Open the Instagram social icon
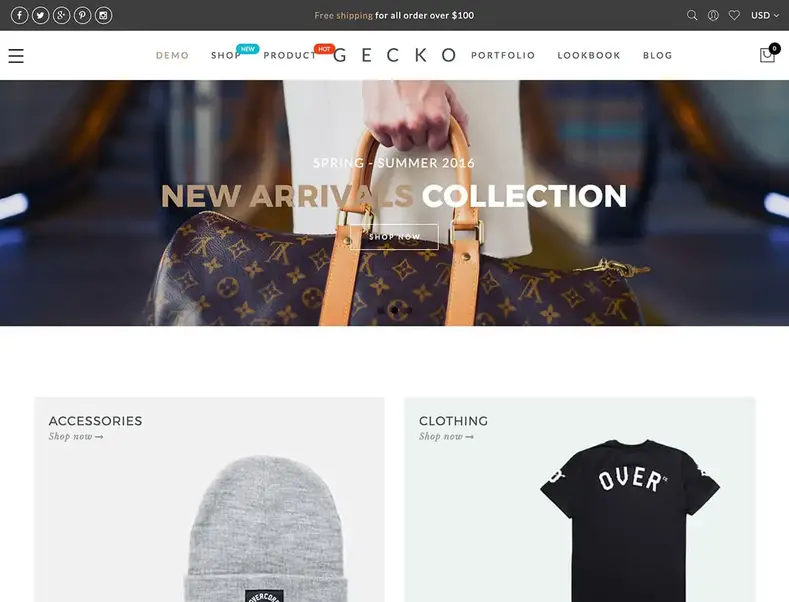The image size is (789, 602). click(104, 16)
